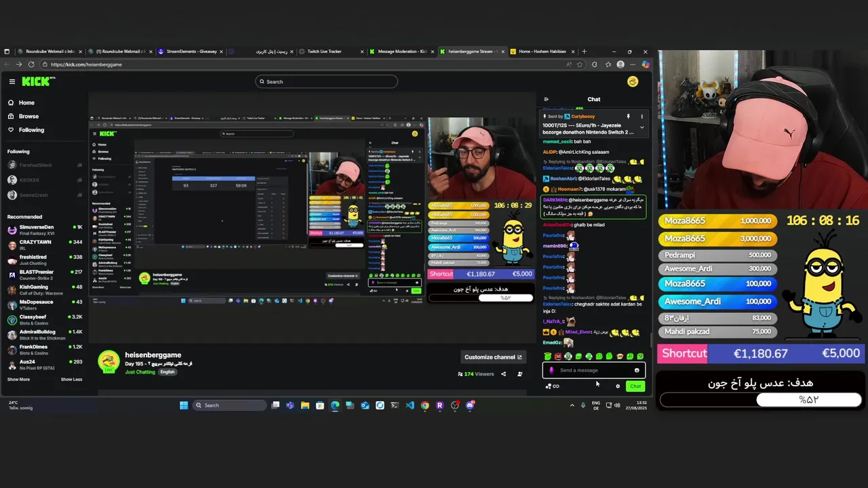The image size is (868, 488).
Task: Open the Just Chatting category link
Action: point(140,372)
